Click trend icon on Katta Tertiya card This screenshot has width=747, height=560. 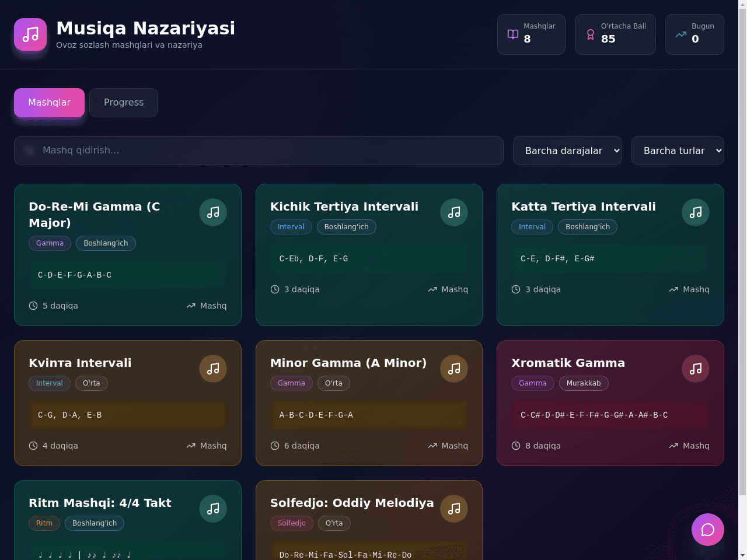(673, 289)
